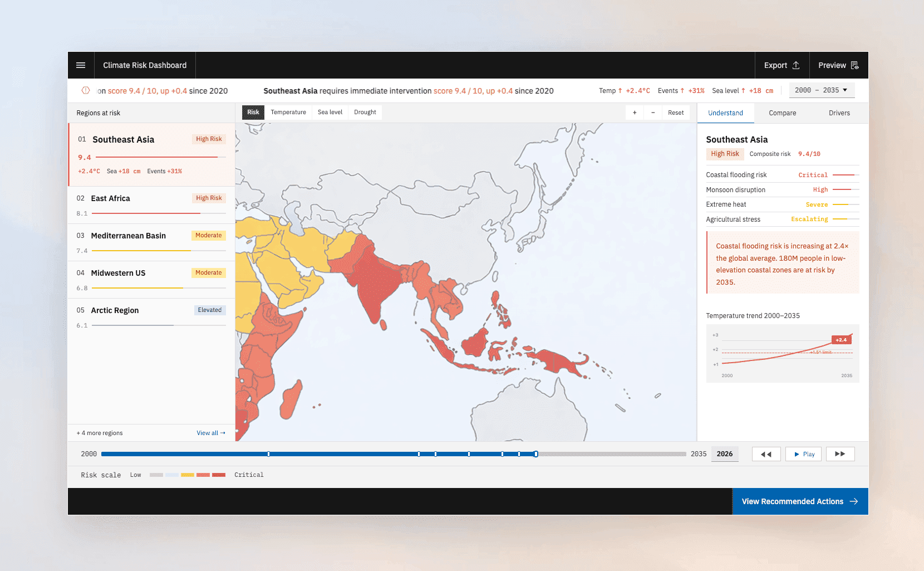Click the 2035 end label of timeline

pyautogui.click(x=699, y=454)
